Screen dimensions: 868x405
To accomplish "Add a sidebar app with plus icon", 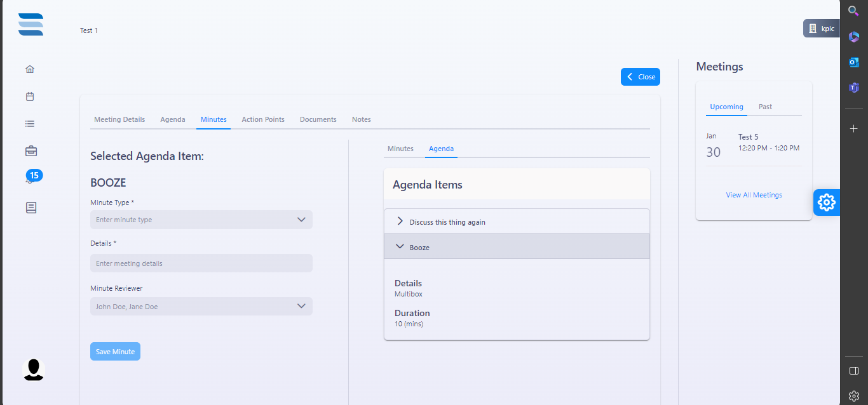I will pos(854,128).
